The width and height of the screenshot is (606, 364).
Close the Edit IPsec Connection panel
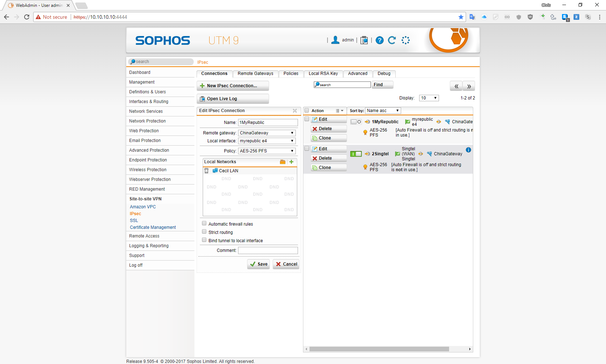tap(295, 111)
